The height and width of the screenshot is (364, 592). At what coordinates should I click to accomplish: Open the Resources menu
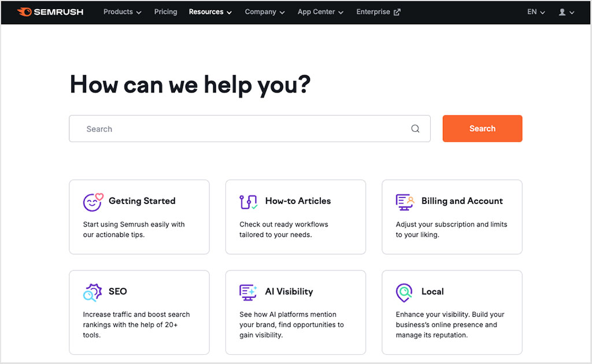coord(209,12)
